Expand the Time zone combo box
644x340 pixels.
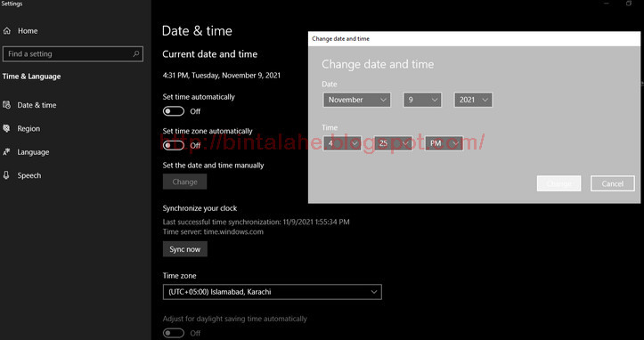click(x=273, y=292)
